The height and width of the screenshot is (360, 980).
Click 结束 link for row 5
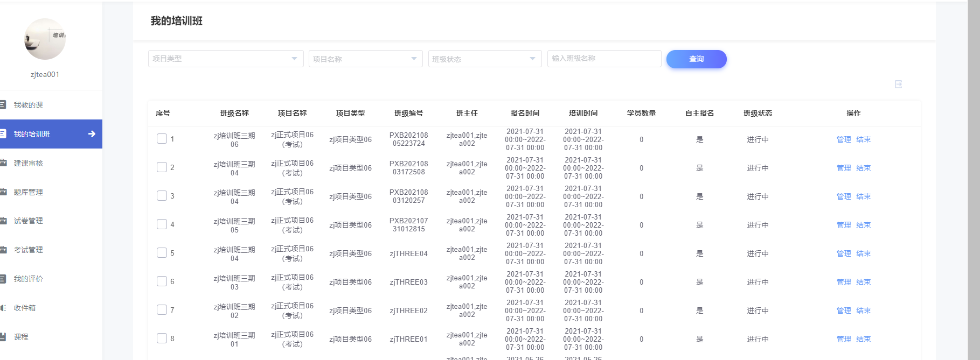click(x=864, y=253)
